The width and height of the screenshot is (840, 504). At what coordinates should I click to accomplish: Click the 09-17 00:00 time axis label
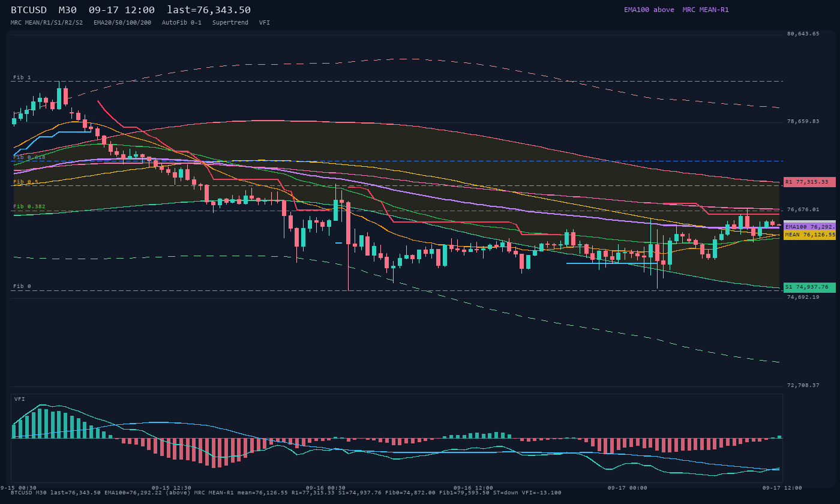pos(627,488)
